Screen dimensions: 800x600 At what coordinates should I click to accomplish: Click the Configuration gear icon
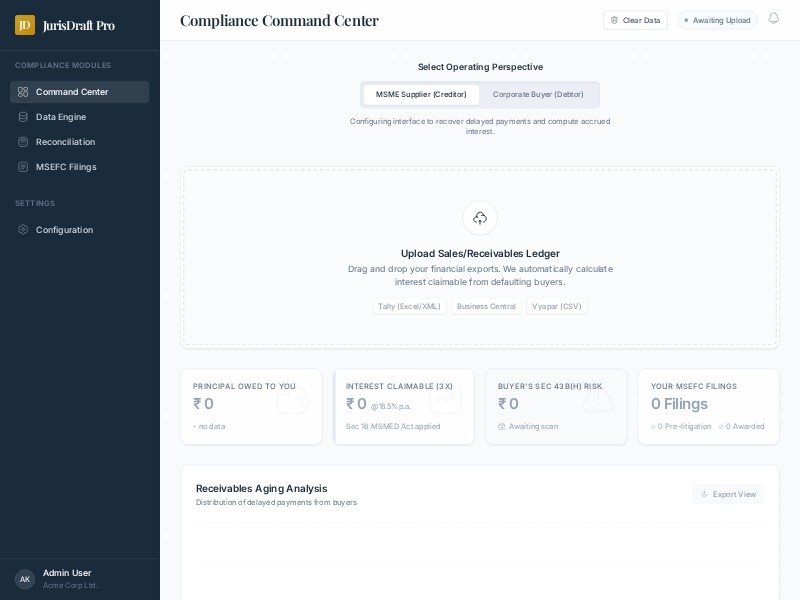point(23,230)
